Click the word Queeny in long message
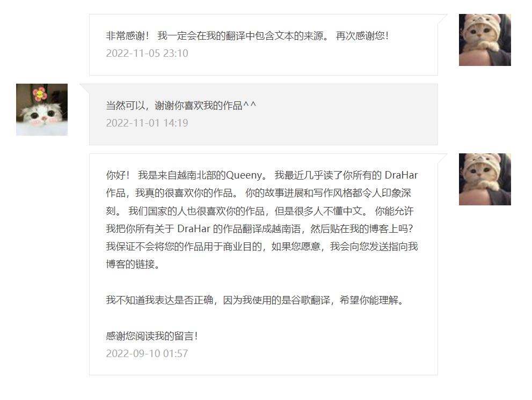The image size is (532, 400). 244,175
